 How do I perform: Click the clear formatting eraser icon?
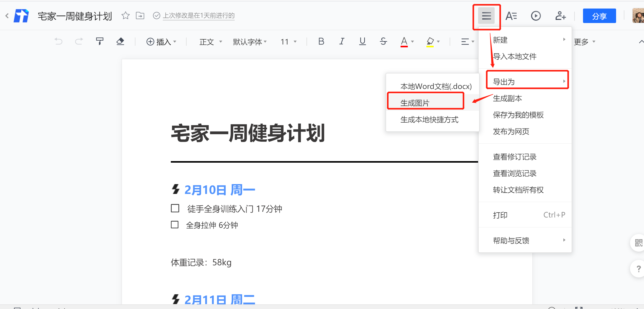120,41
